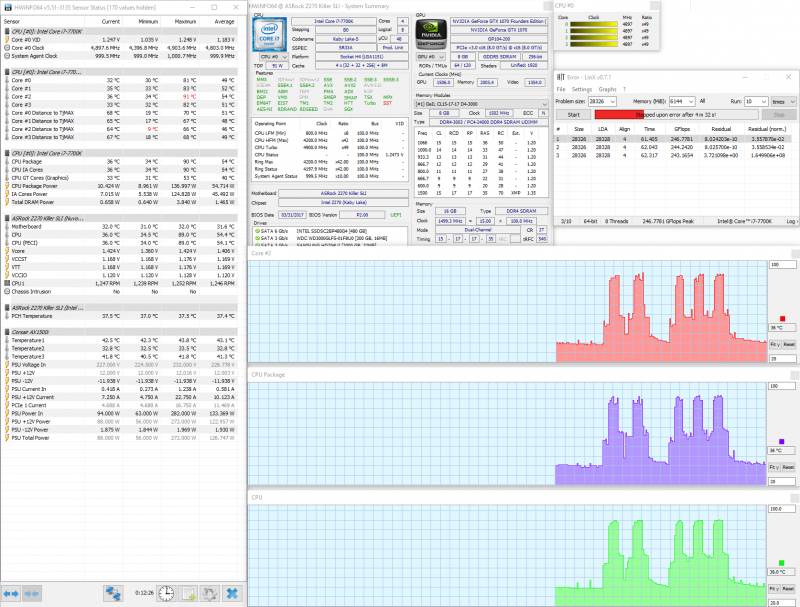
Task: Click the CPU Package graph minimum value field
Action: [782, 482]
